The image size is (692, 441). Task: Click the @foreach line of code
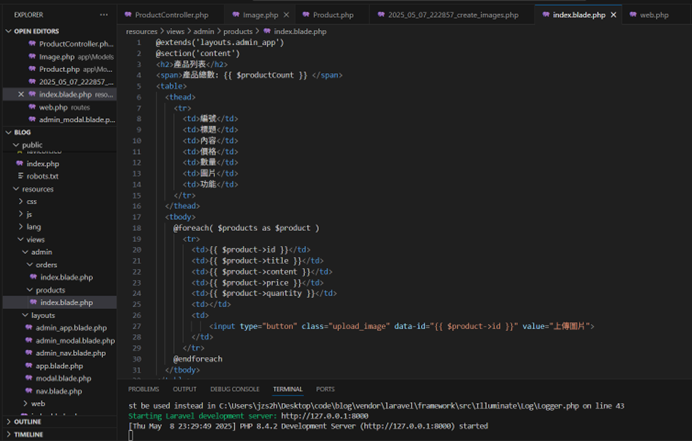tap(246, 228)
